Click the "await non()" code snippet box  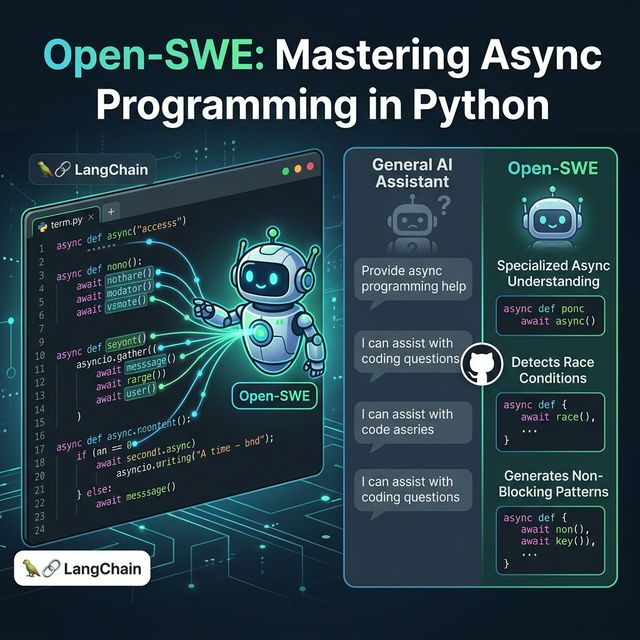pos(547,539)
